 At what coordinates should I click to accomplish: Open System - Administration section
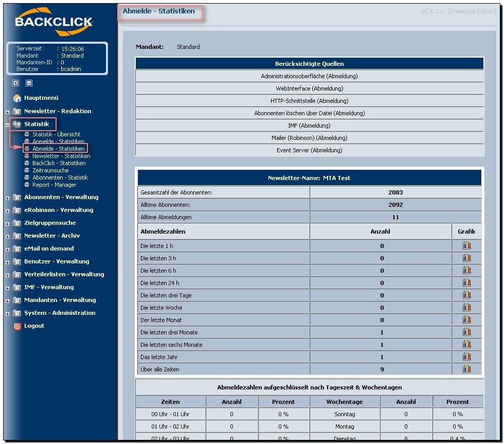coord(60,313)
